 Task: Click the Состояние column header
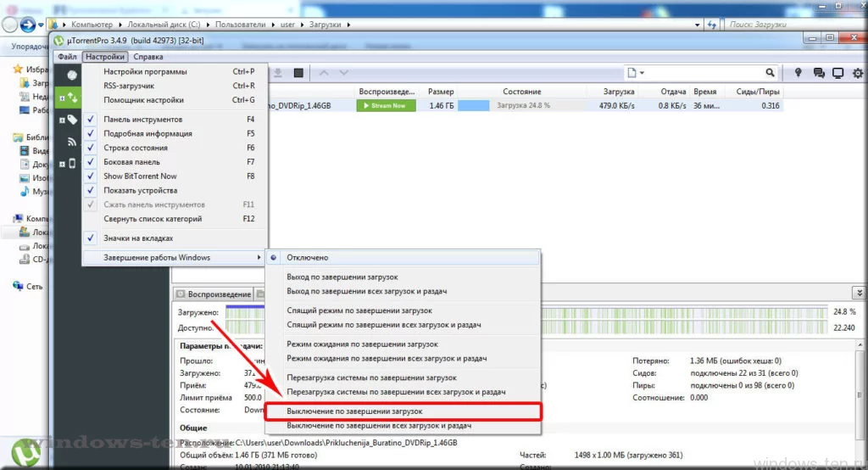tap(521, 92)
